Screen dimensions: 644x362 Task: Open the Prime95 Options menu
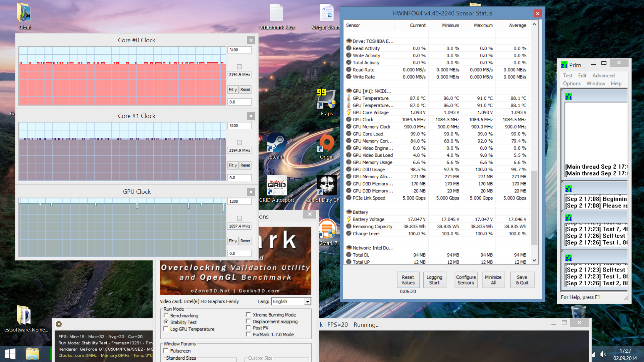(572, 83)
